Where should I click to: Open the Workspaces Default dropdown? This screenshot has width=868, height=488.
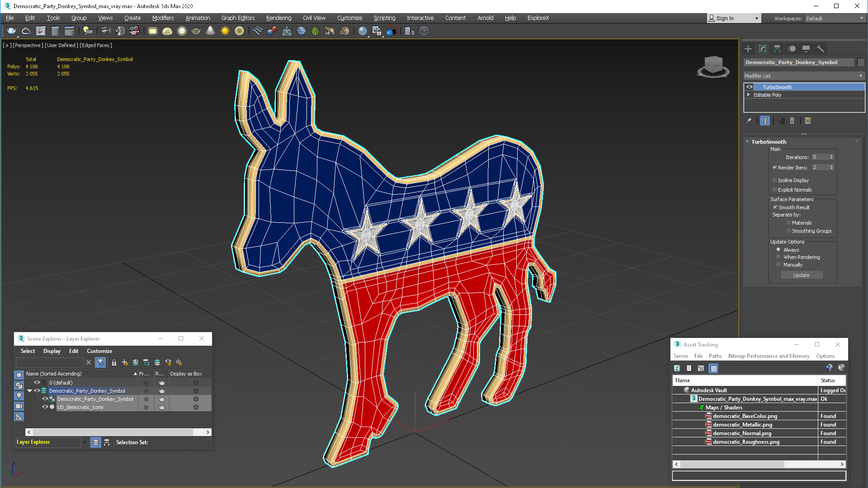pos(835,19)
